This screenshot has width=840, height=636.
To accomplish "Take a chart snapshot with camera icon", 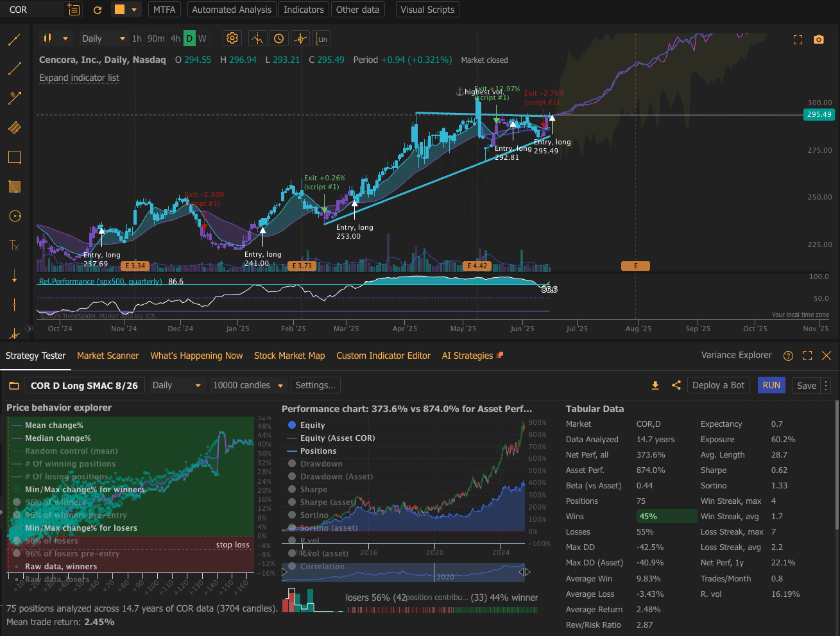I will click(x=818, y=40).
